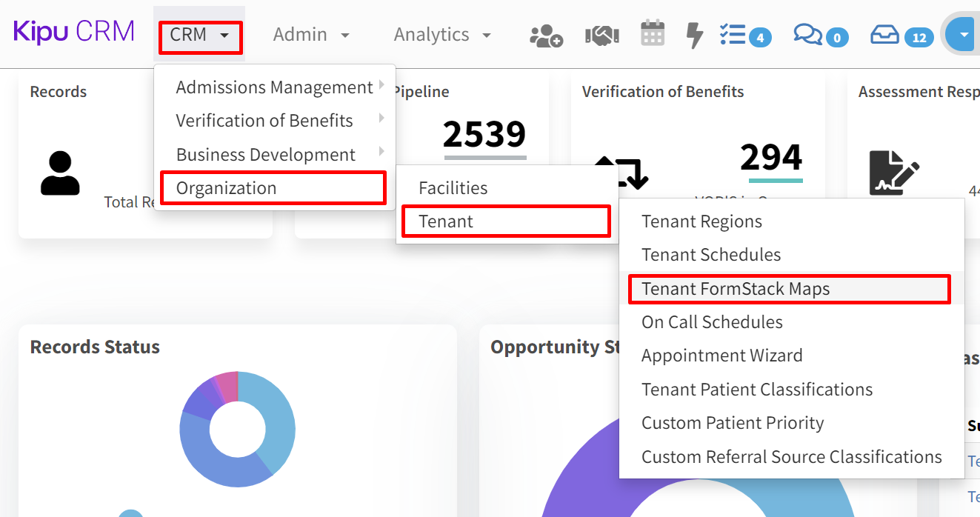
Task: Open the CRM dropdown menu
Action: click(x=199, y=34)
